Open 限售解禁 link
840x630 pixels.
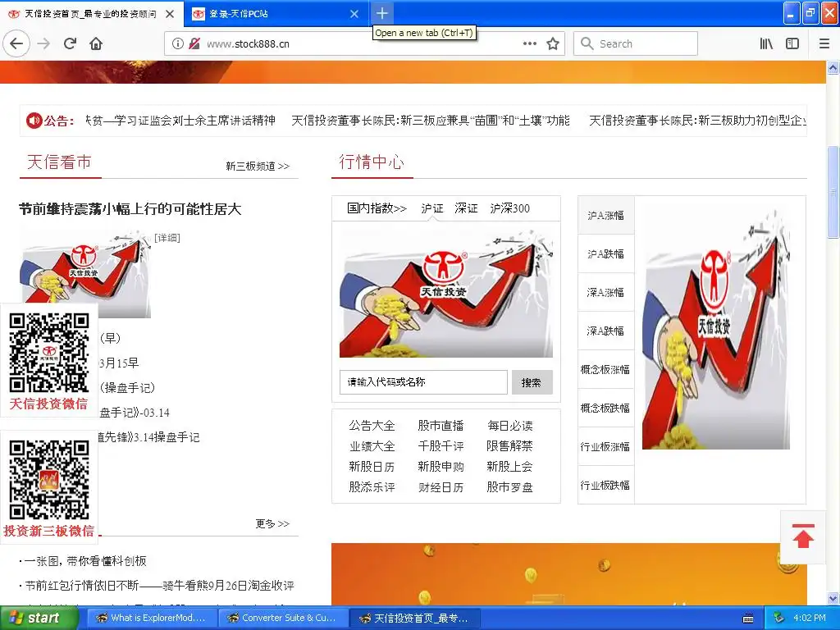[510, 446]
